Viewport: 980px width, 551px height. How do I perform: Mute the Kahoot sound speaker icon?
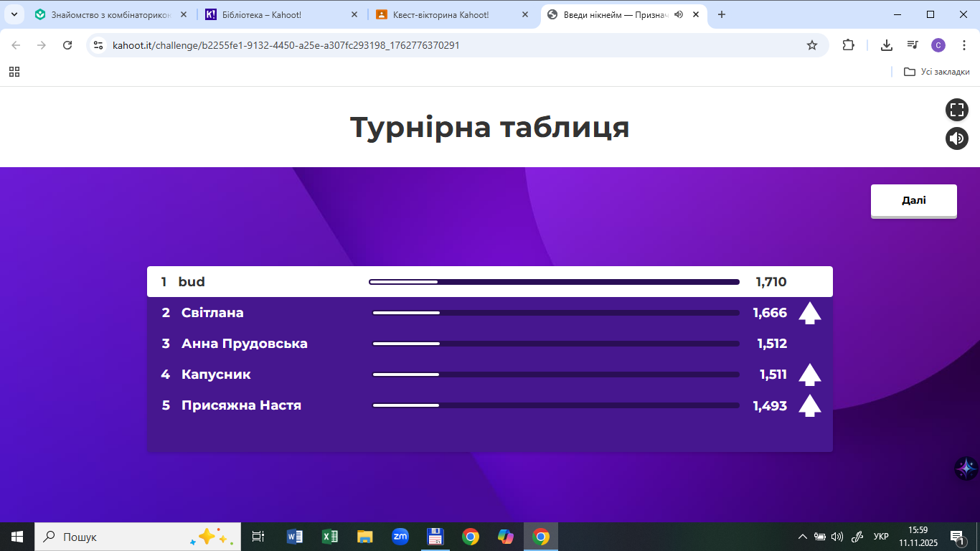956,138
